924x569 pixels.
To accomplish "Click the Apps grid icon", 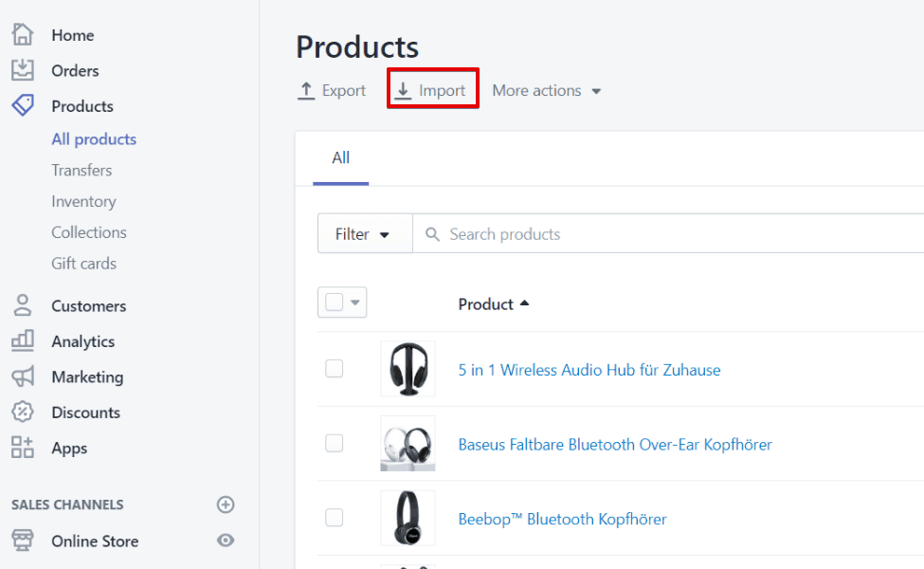I will (x=23, y=448).
